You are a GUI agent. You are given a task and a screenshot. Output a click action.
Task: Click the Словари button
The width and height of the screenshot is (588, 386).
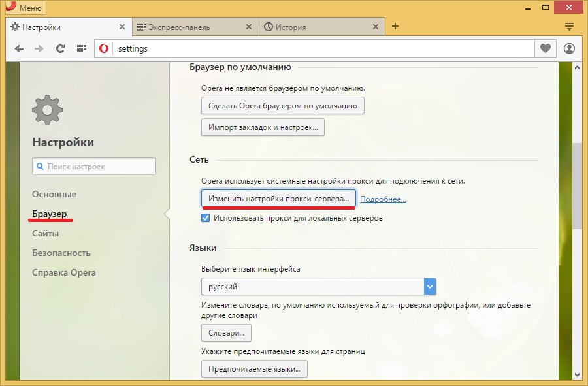click(226, 333)
